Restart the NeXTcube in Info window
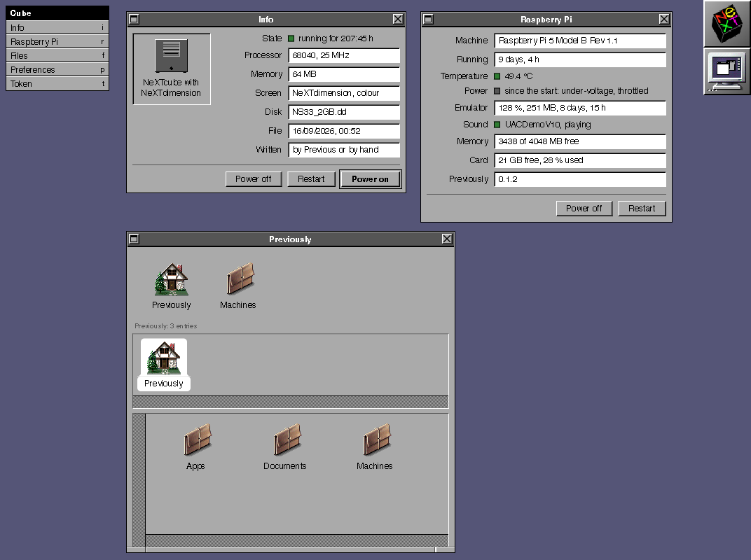The image size is (751, 560). pyautogui.click(x=311, y=179)
